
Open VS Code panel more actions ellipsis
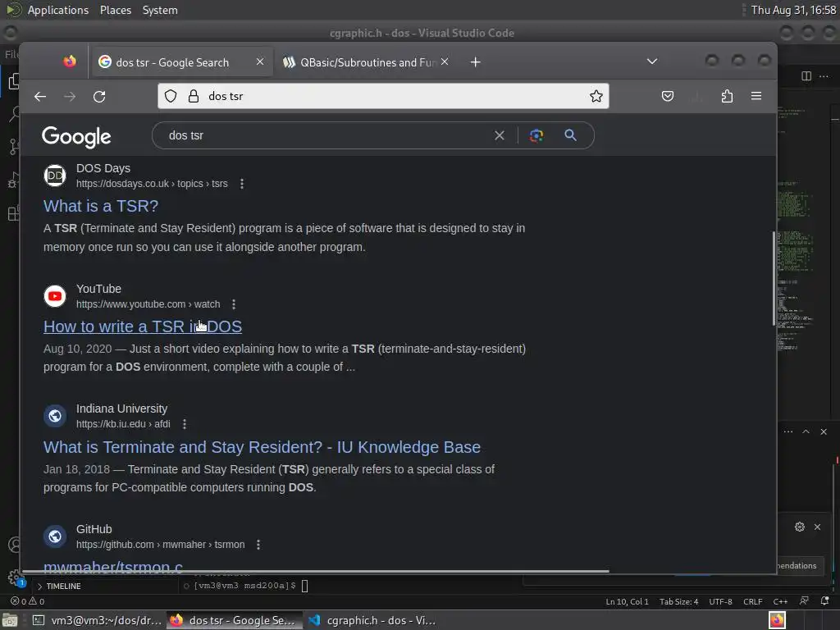click(788, 431)
